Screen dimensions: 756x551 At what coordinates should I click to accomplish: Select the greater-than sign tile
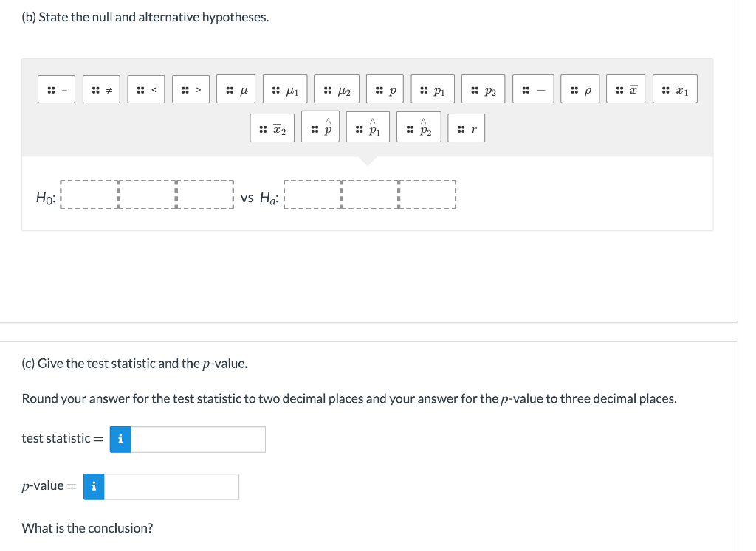click(x=191, y=89)
